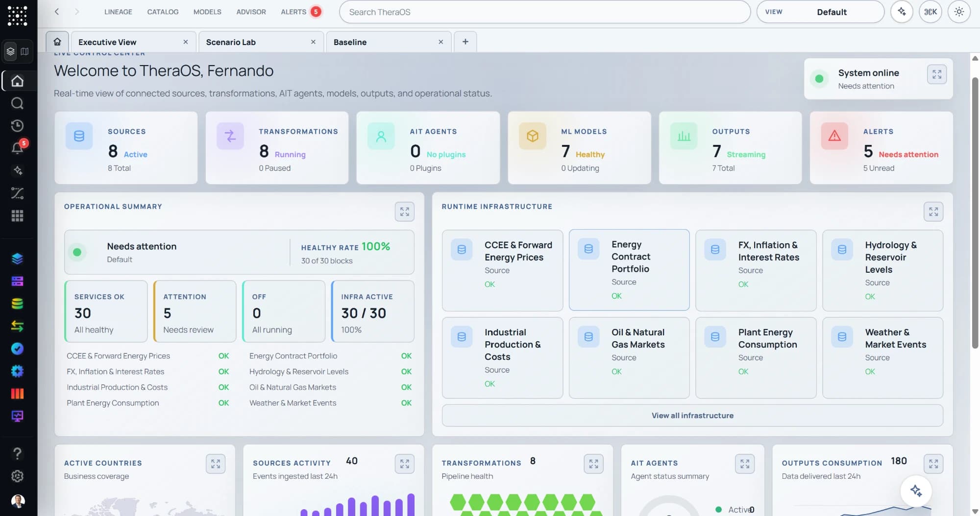Click View all infrastructure button
Screen dimensions: 980x516
[692, 415]
